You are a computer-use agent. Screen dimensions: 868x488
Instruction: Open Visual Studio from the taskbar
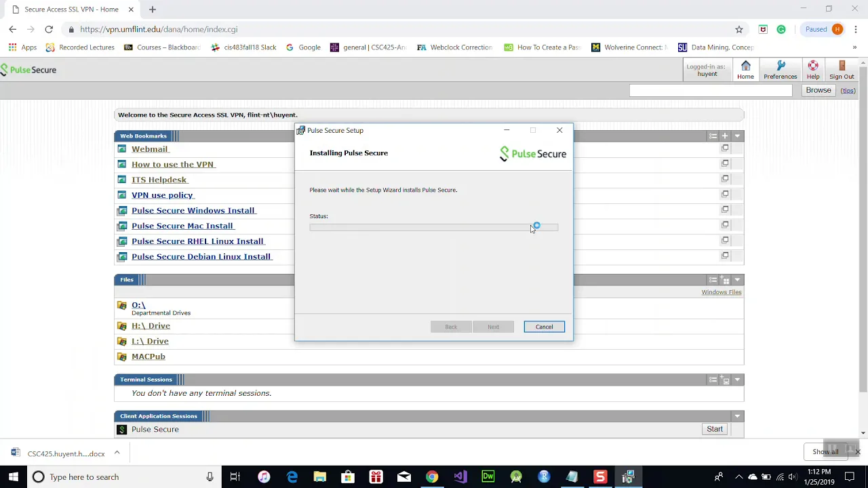coord(460,476)
